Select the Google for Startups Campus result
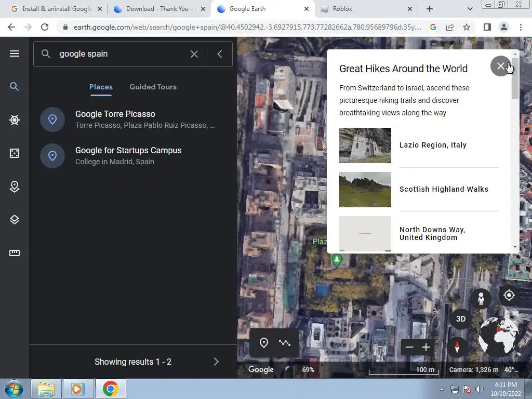Viewport: 532px width, 399px height. click(x=133, y=156)
